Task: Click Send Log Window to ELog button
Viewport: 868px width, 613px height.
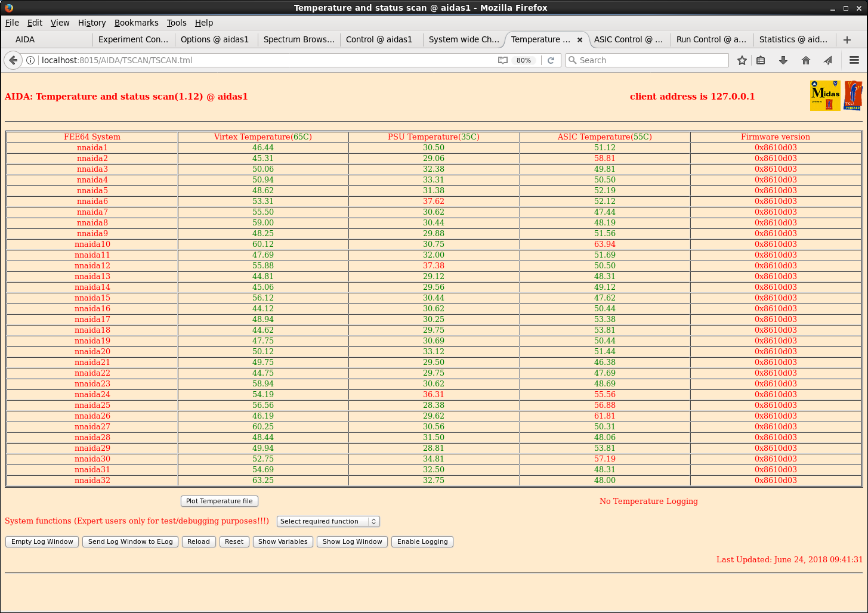Action: (x=131, y=541)
